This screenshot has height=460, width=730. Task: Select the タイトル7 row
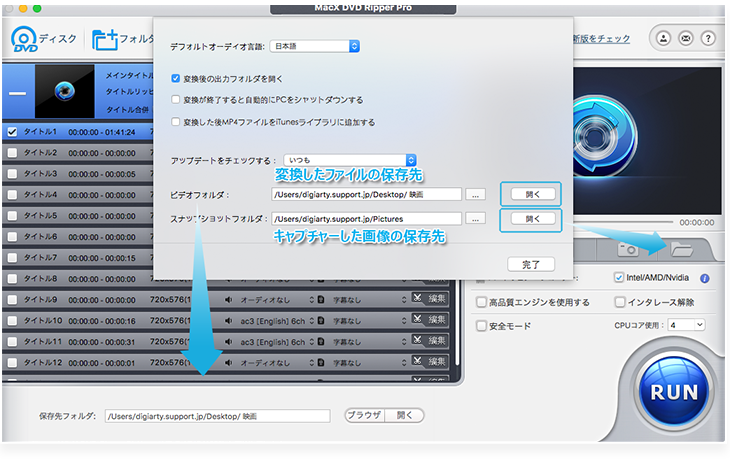tap(78, 258)
